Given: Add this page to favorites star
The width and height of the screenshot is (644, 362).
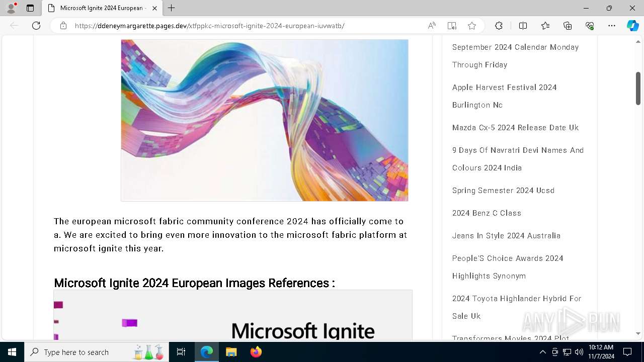Looking at the screenshot, I should click(472, 26).
